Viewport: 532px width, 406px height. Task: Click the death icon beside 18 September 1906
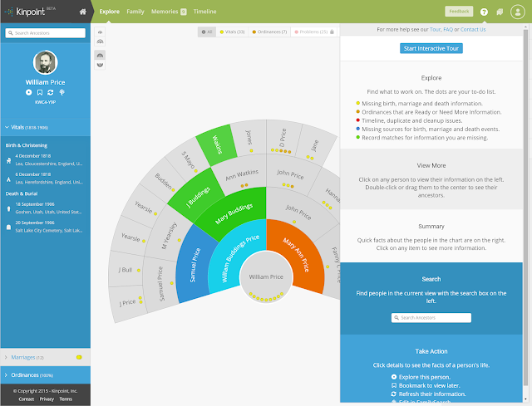pyautogui.click(x=9, y=208)
